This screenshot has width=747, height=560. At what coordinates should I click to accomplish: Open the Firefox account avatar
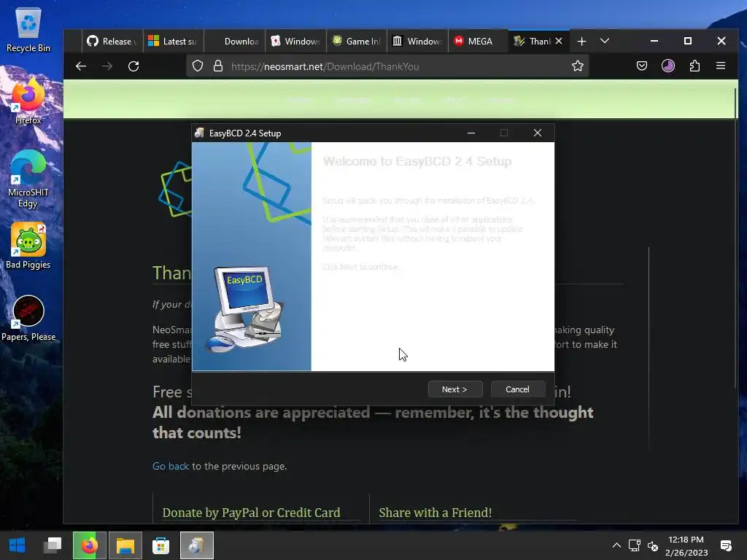(668, 66)
